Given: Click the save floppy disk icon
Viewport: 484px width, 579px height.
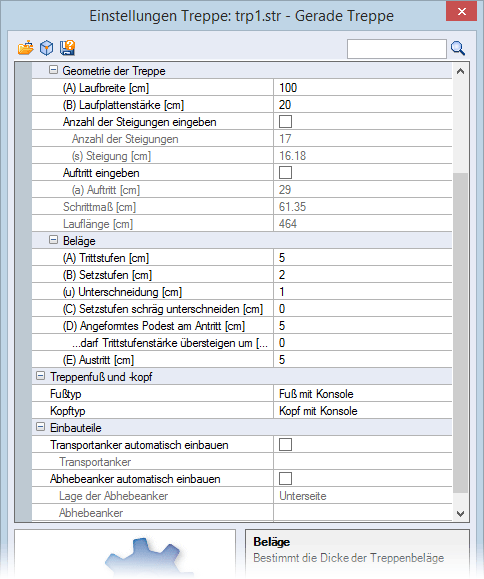Looking at the screenshot, I should click(x=68, y=48).
